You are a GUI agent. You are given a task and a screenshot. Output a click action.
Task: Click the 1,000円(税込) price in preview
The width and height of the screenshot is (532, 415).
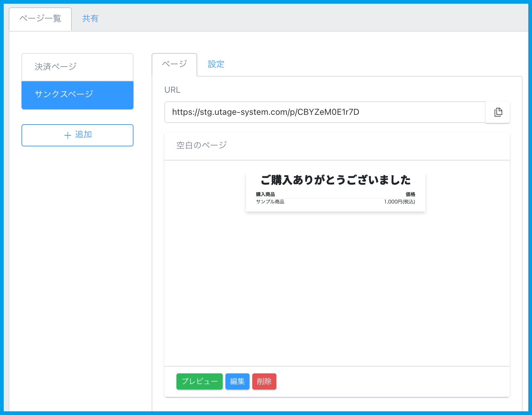pyautogui.click(x=400, y=202)
